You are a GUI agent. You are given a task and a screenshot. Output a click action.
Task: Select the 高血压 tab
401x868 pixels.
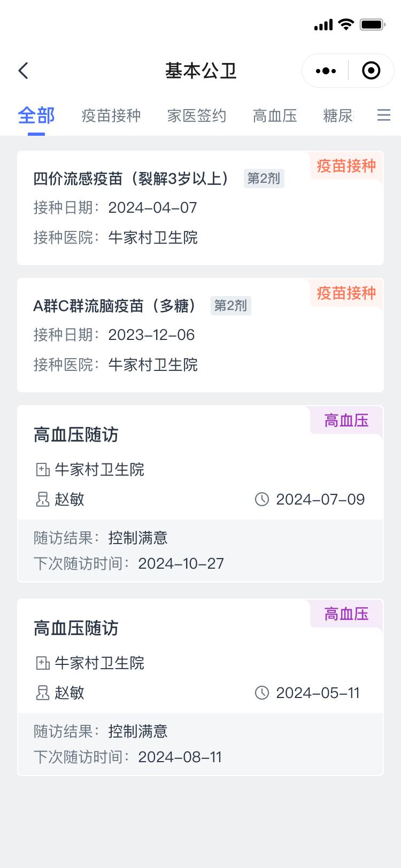click(x=275, y=115)
